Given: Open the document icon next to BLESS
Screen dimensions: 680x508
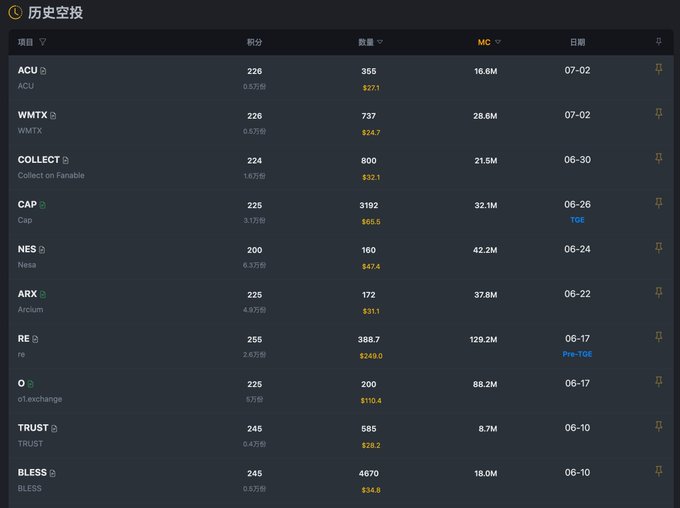Looking at the screenshot, I should [x=52, y=473].
